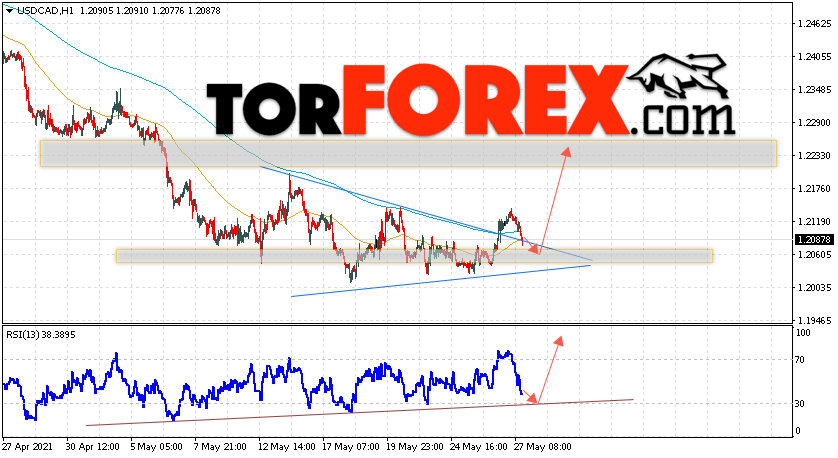Click the RSI scale level 100
The image size is (838, 458).
pyautogui.click(x=803, y=333)
